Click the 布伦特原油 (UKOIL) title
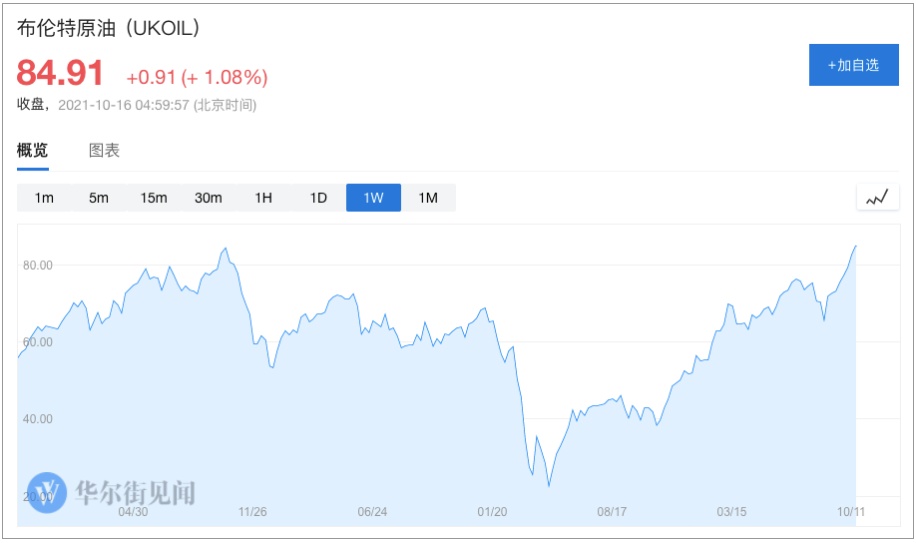916x543 pixels. point(109,28)
